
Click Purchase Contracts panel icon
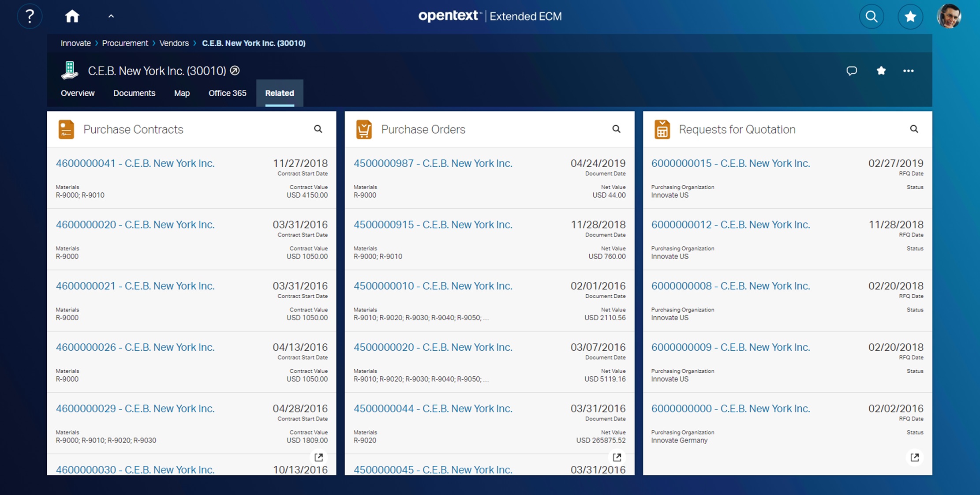[x=66, y=129]
